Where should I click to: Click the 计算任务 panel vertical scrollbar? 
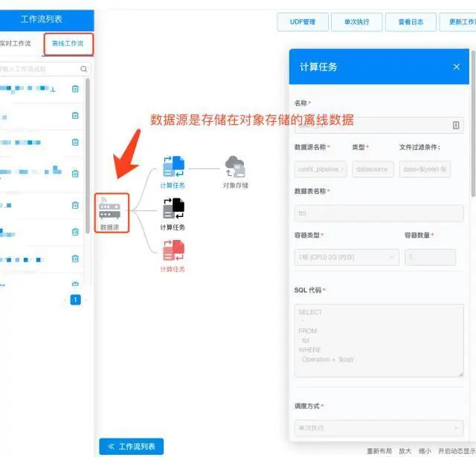474,124
